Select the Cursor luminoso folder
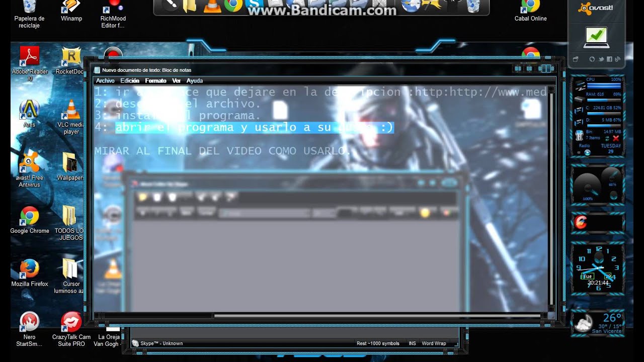 coord(69,276)
